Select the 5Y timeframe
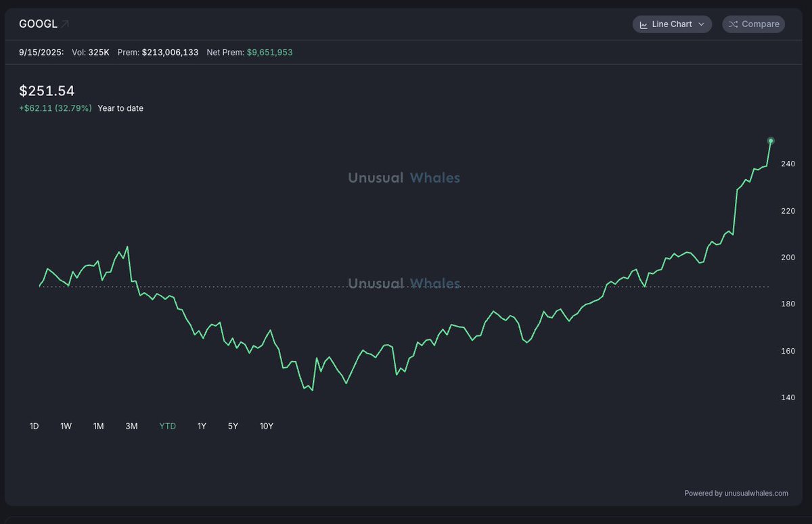This screenshot has width=812, height=524. (232, 426)
